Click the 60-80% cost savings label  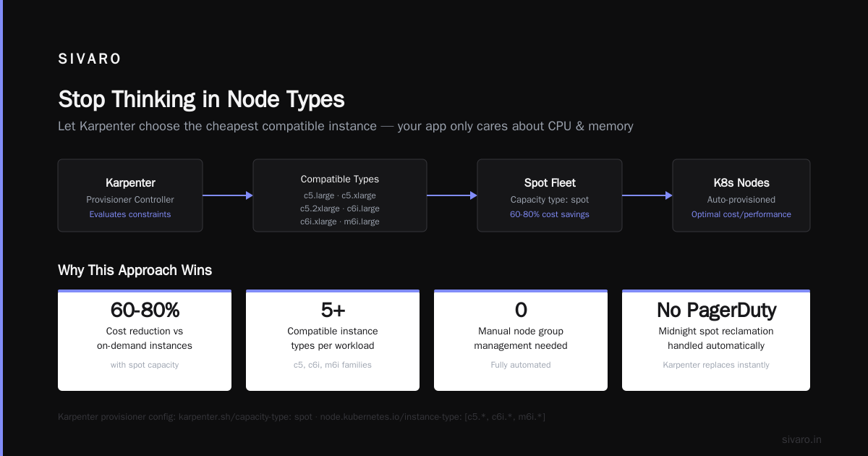point(550,214)
